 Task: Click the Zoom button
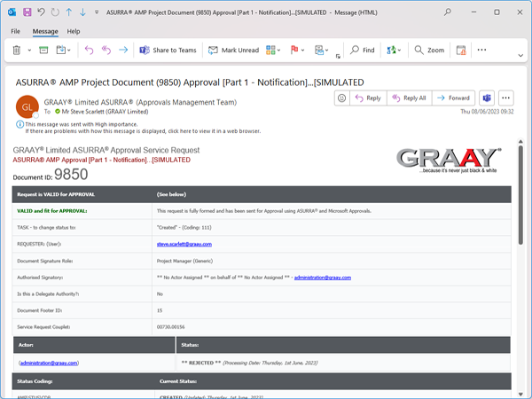pyautogui.click(x=429, y=51)
